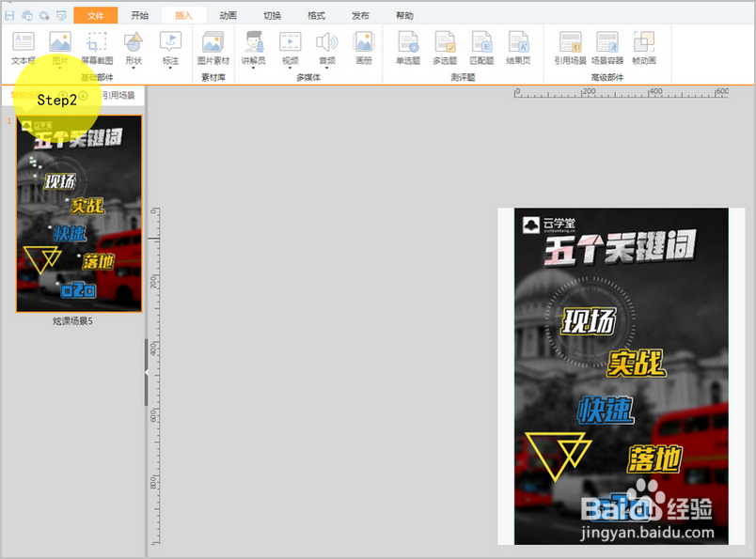Open the 文件 menu
756x559 pixels.
(96, 15)
